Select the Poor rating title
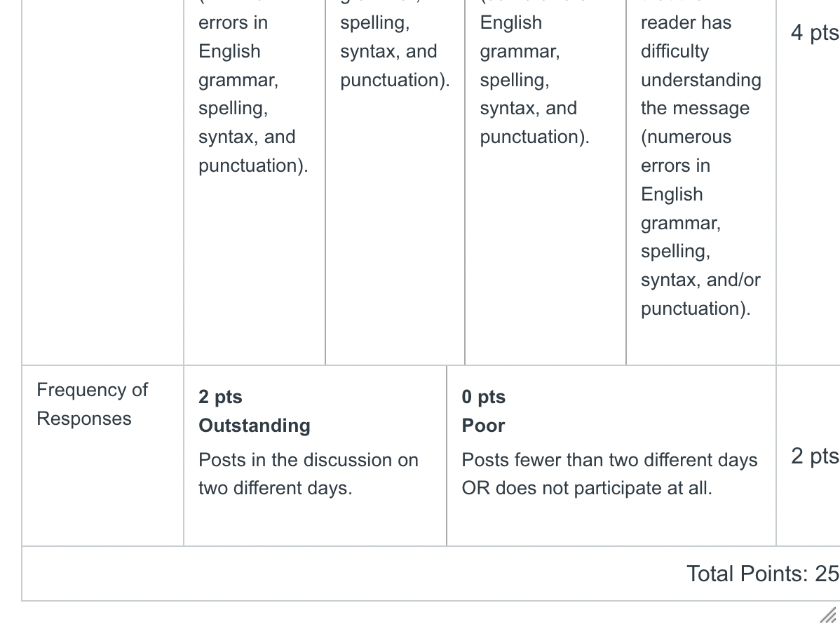The width and height of the screenshot is (840, 624). (483, 426)
